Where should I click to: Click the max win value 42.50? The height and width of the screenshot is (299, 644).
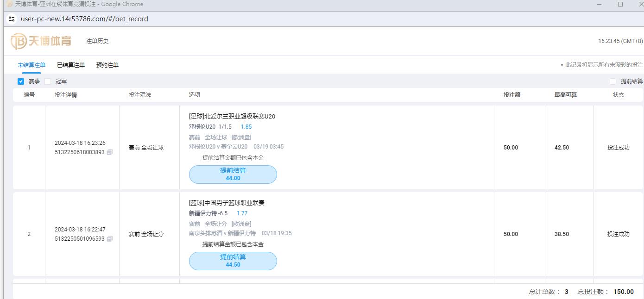[562, 148]
